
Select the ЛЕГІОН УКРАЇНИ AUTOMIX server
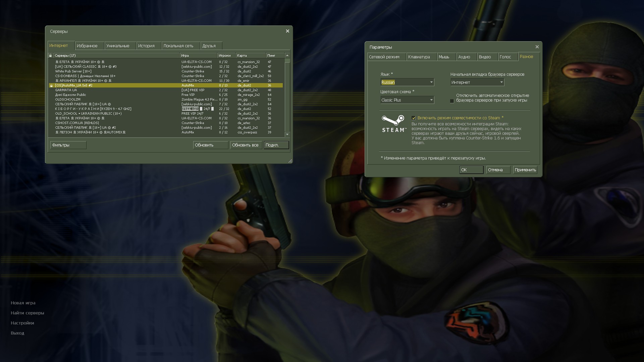166,132
